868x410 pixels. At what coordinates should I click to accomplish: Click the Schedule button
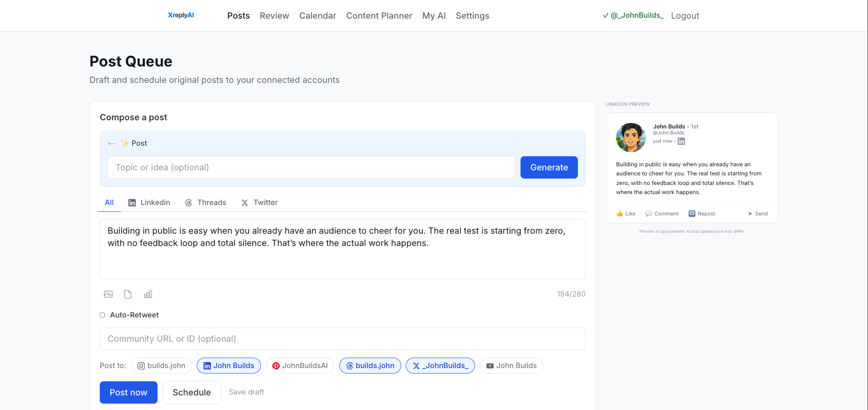coord(191,393)
